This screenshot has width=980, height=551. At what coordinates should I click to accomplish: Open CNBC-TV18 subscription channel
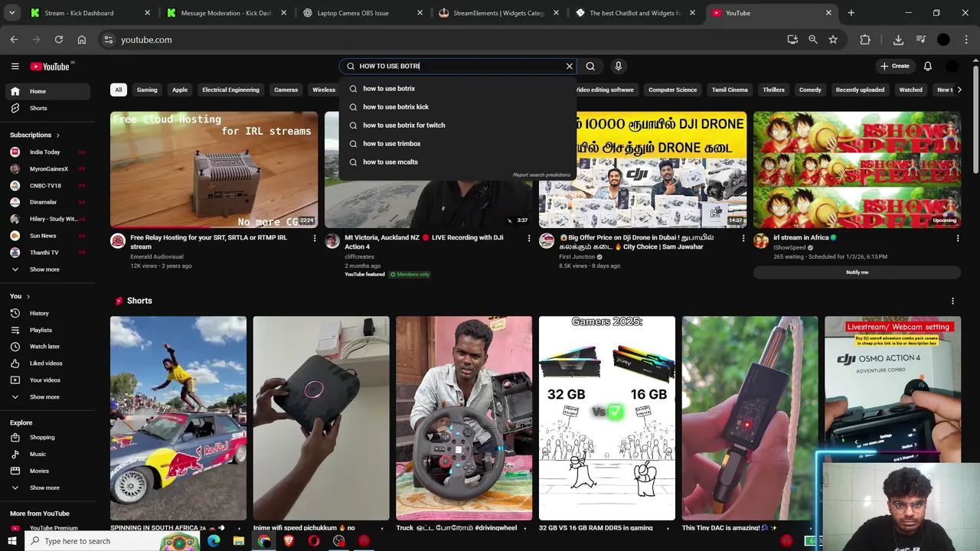(x=44, y=186)
